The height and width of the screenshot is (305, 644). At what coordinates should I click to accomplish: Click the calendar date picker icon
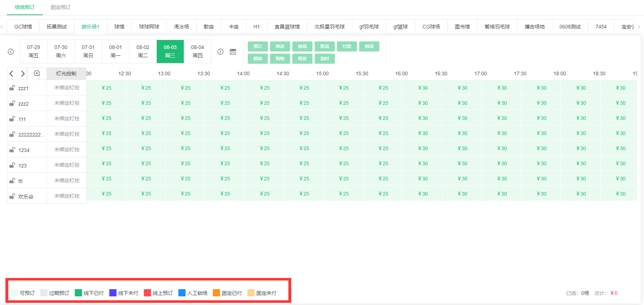[x=233, y=52]
